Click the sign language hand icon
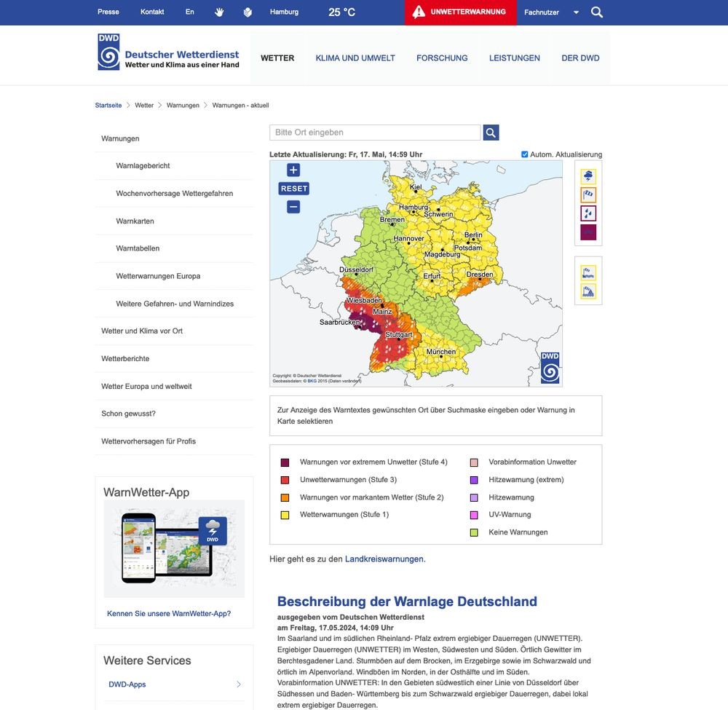Screen dimensions: 728x710 click(x=219, y=12)
